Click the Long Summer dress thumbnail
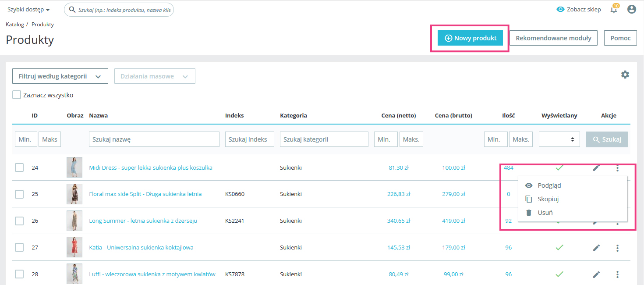 click(x=74, y=221)
